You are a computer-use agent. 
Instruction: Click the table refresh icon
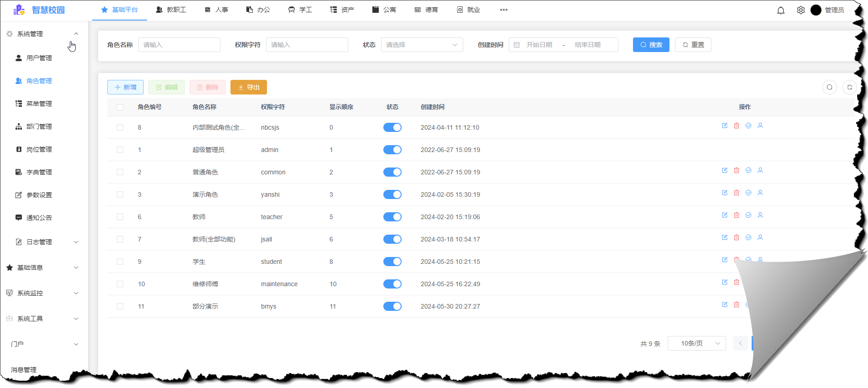[849, 87]
